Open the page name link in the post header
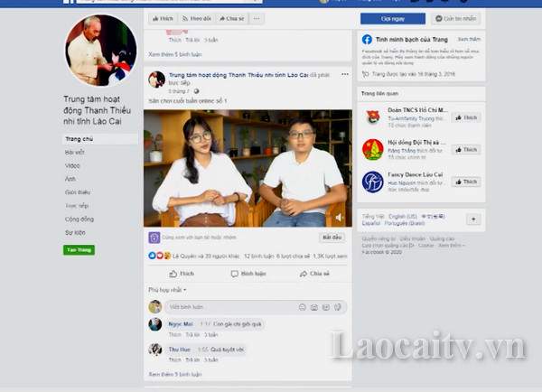The image size is (542, 392). [x=238, y=75]
